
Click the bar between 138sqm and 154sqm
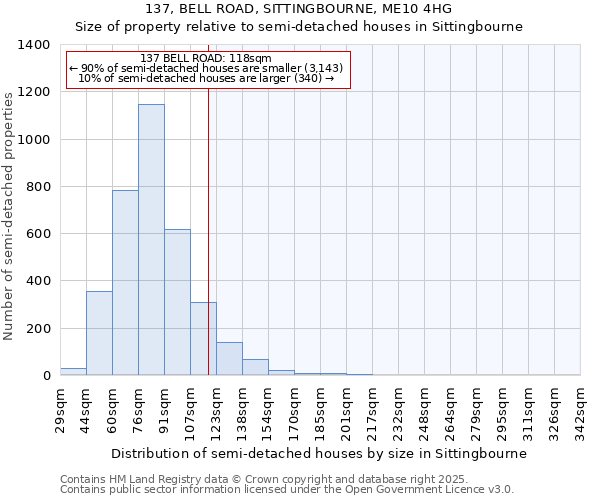pos(255,367)
